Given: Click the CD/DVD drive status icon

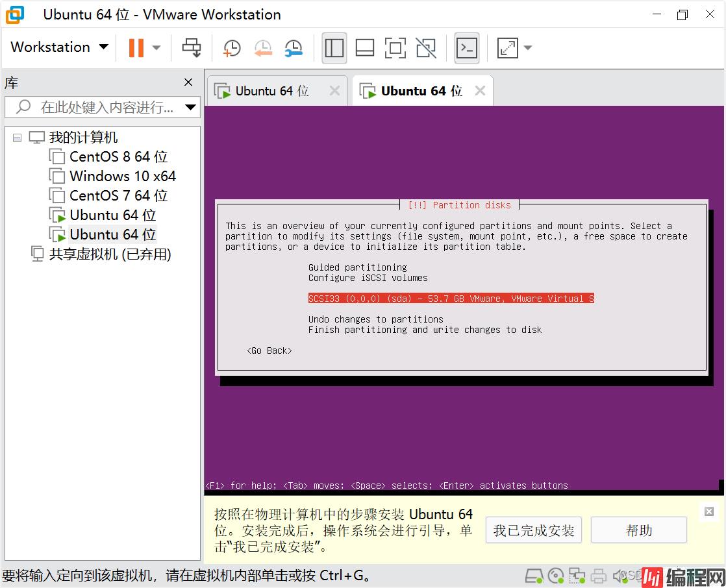Looking at the screenshot, I should [555, 575].
